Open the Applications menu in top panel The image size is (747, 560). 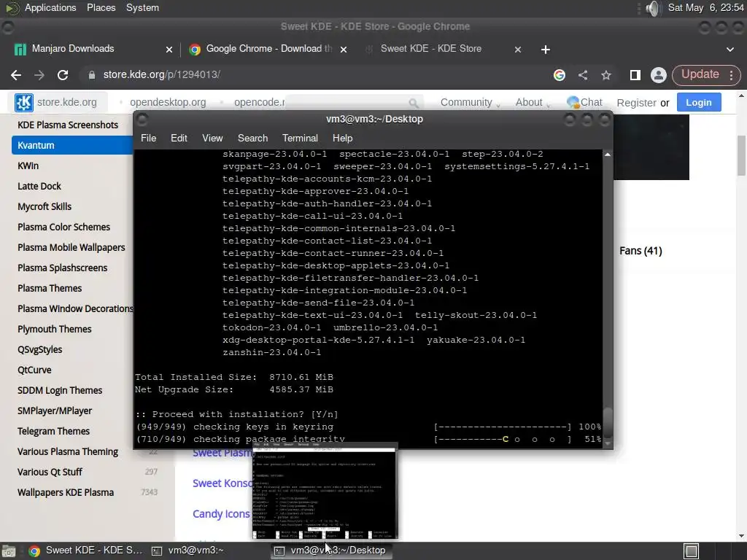[x=50, y=8]
